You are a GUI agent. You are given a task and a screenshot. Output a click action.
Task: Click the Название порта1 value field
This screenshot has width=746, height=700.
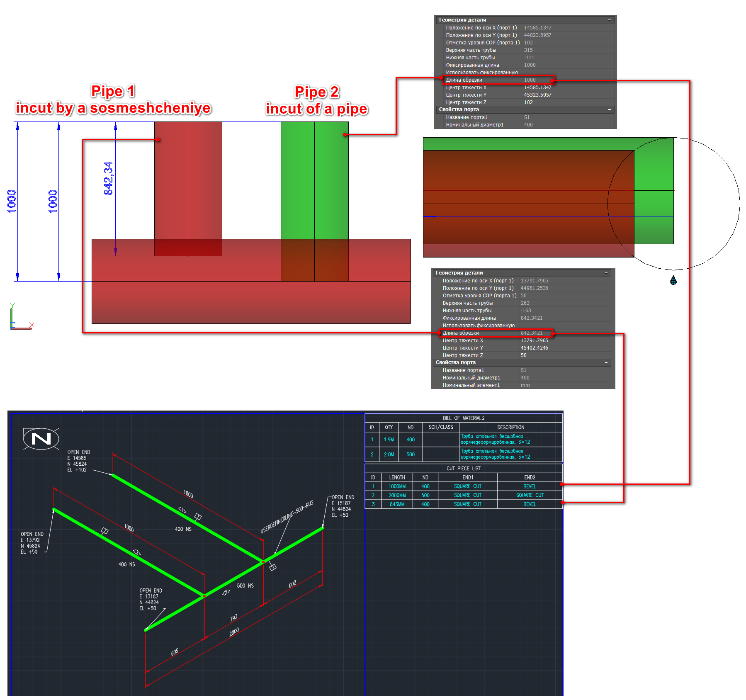pyautogui.click(x=527, y=117)
